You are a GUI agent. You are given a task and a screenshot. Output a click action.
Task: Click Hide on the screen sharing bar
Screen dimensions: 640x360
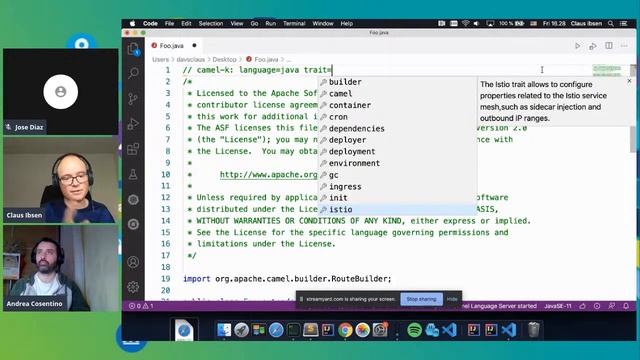(452, 299)
